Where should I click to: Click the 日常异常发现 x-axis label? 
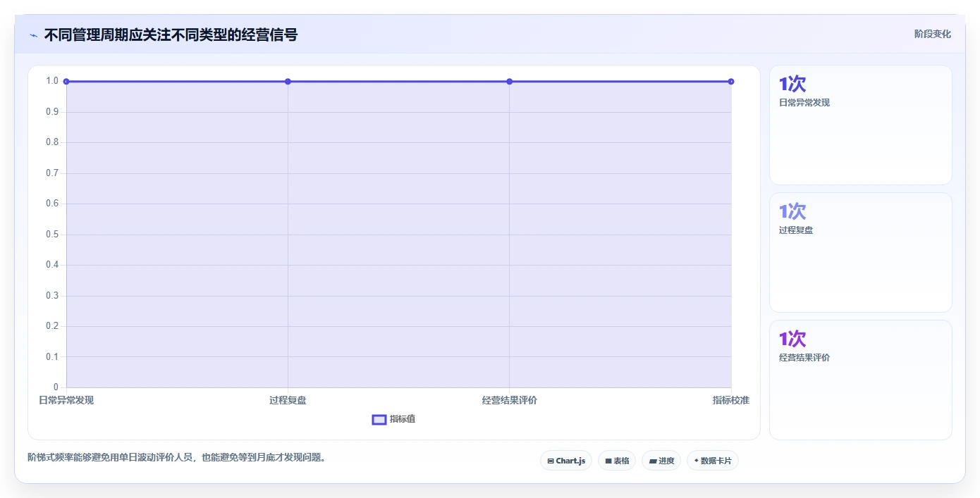[x=66, y=400]
